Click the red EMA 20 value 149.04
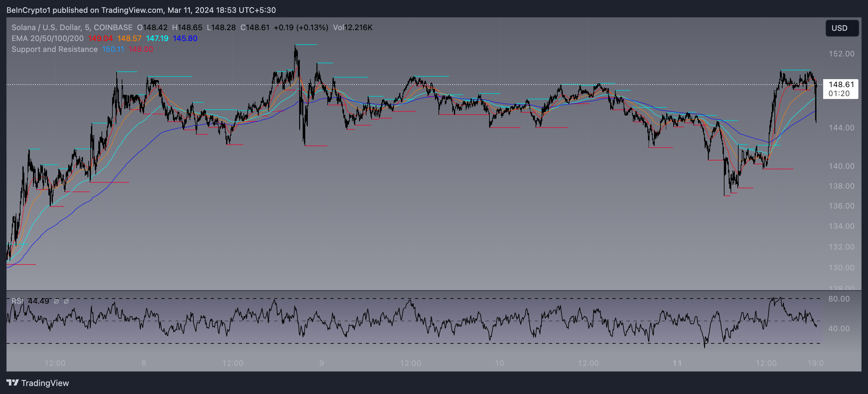 click(100, 38)
